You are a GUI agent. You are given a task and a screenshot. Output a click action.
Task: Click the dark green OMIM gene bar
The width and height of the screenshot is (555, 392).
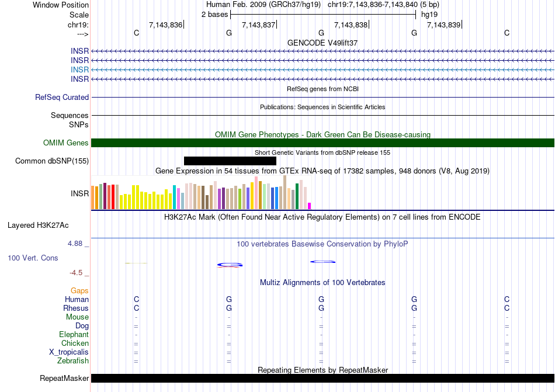click(322, 143)
